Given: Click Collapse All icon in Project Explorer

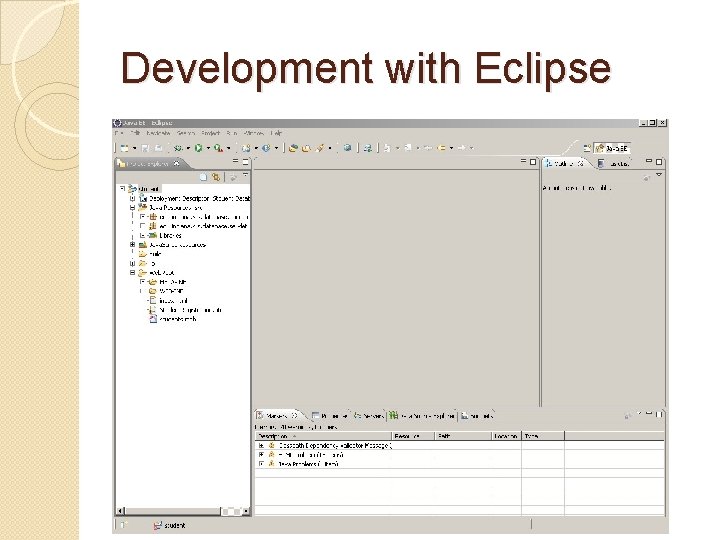Looking at the screenshot, I should tap(203, 177).
